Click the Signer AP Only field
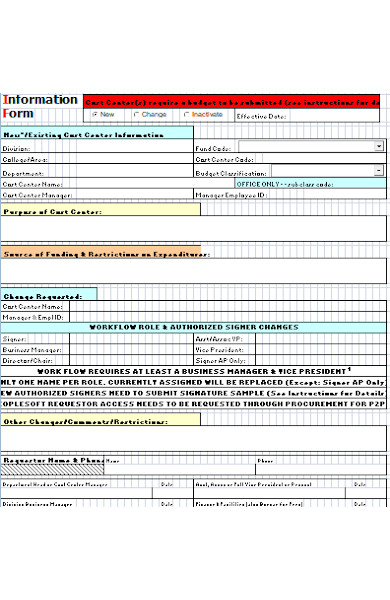This screenshot has height=600, width=390. 321,360
